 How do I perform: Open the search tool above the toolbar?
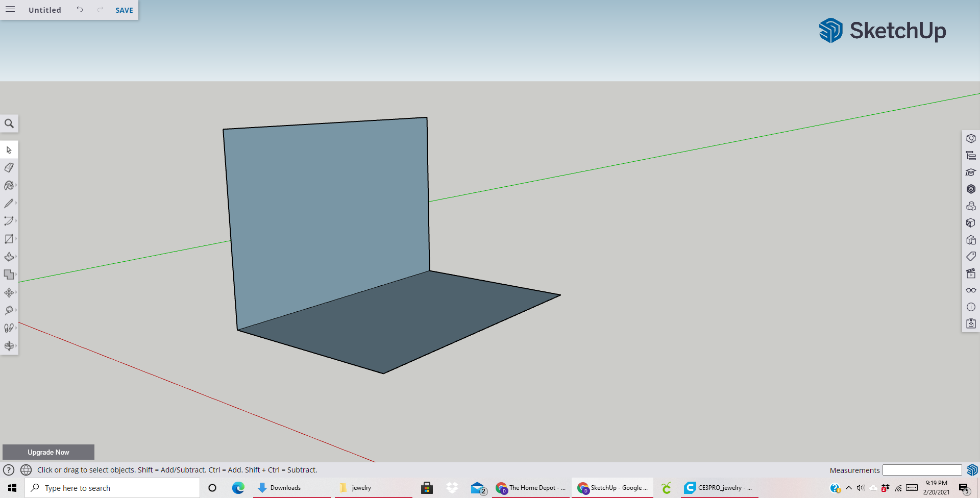tap(9, 123)
